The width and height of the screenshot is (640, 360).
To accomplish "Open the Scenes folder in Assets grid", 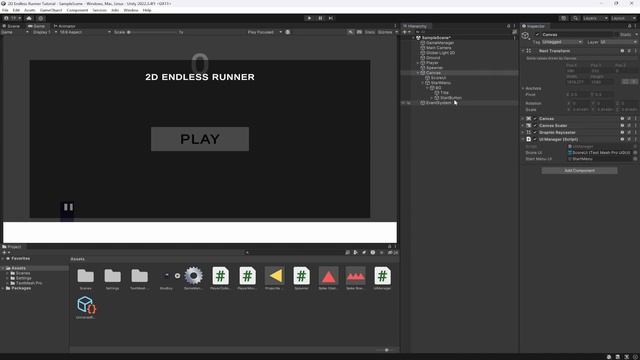I will [x=86, y=276].
